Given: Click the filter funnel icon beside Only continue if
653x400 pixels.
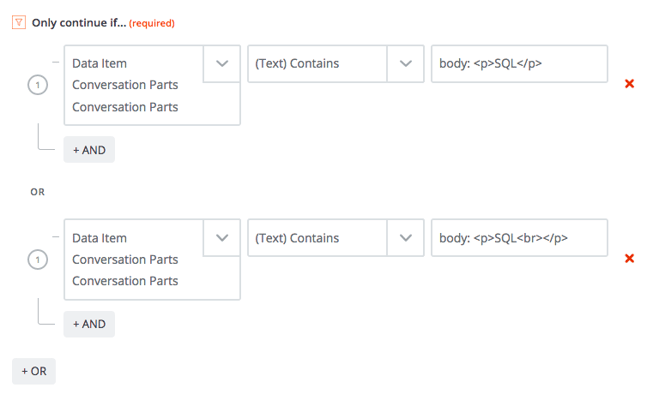Looking at the screenshot, I should pos(19,22).
